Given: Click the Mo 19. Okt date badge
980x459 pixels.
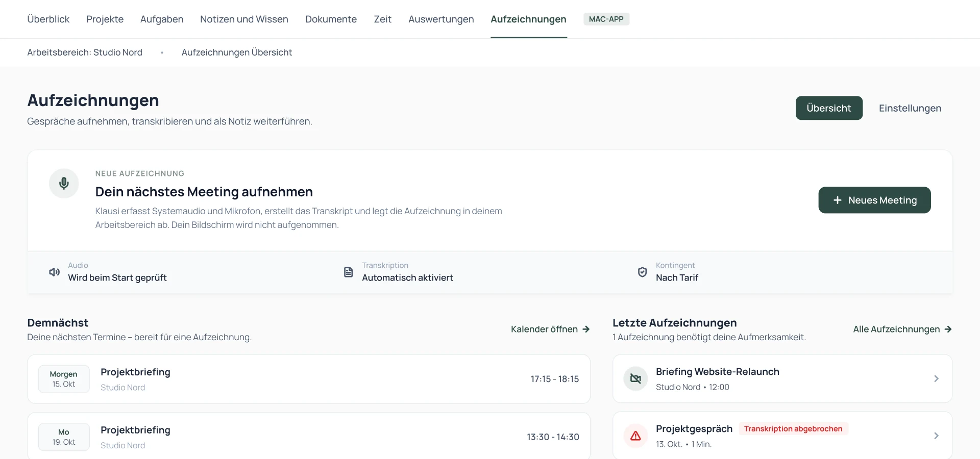Looking at the screenshot, I should click(64, 437).
